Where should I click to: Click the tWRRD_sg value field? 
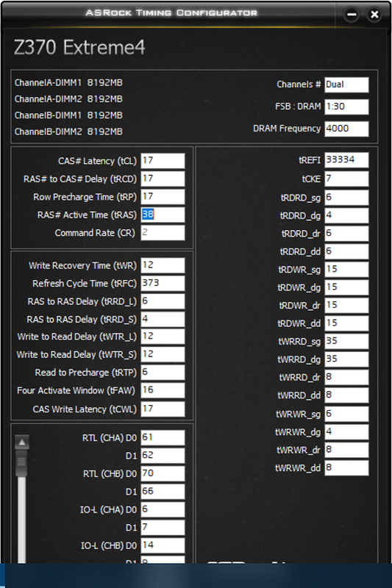point(346,342)
